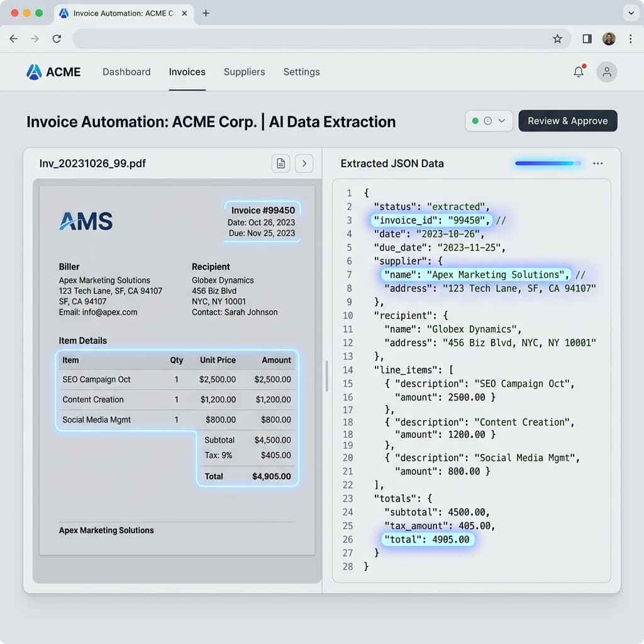This screenshot has height=644, width=644.
Task: Click the "status": "extracted" JSON line
Action: point(431,206)
